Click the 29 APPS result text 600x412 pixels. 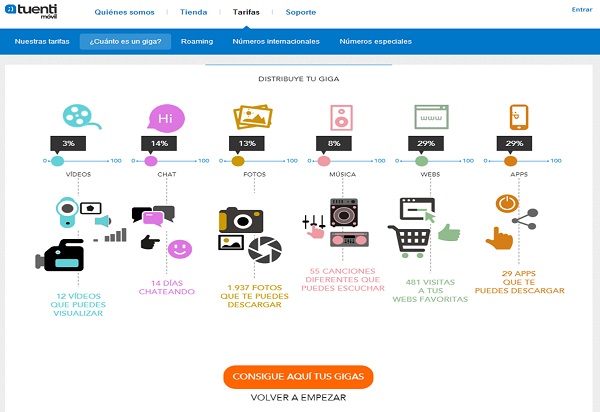point(519,282)
